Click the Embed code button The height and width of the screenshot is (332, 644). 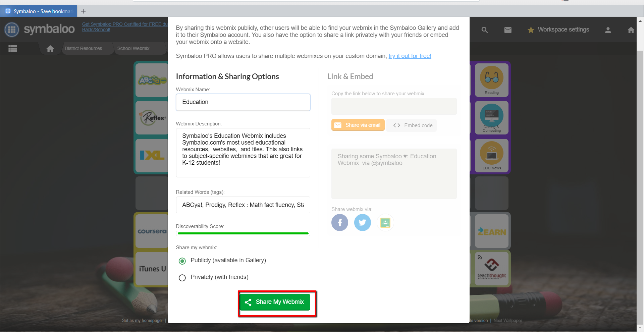412,125
